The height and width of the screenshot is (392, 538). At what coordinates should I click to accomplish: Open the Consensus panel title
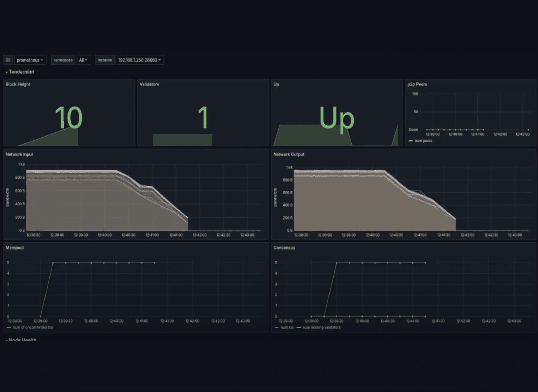pyautogui.click(x=284, y=248)
